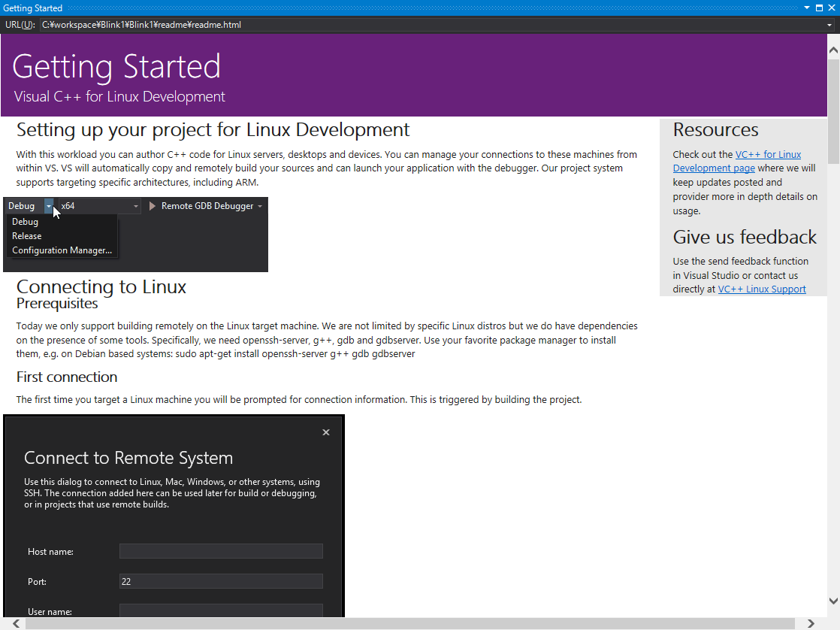This screenshot has width=840, height=630.
Task: Open the VC++ for Linux Development page link
Action: [x=737, y=162]
